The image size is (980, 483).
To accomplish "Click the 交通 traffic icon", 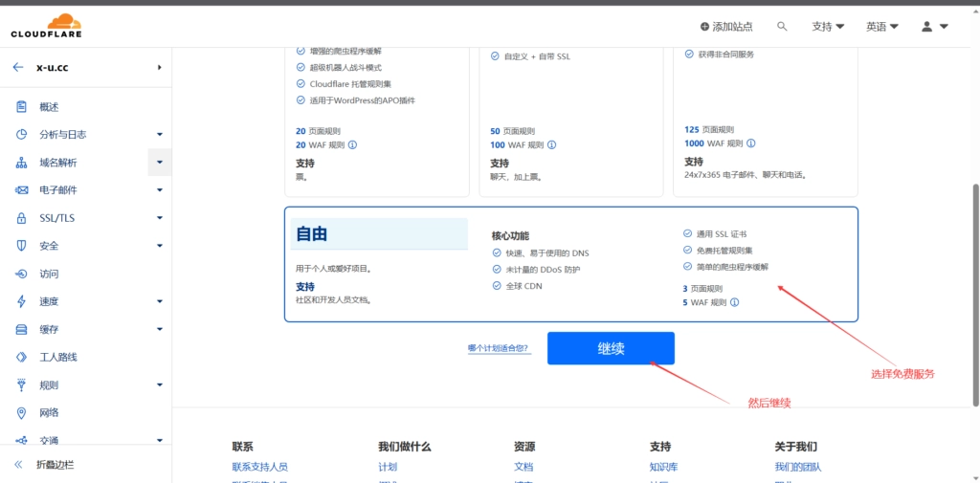I will (x=21, y=441).
